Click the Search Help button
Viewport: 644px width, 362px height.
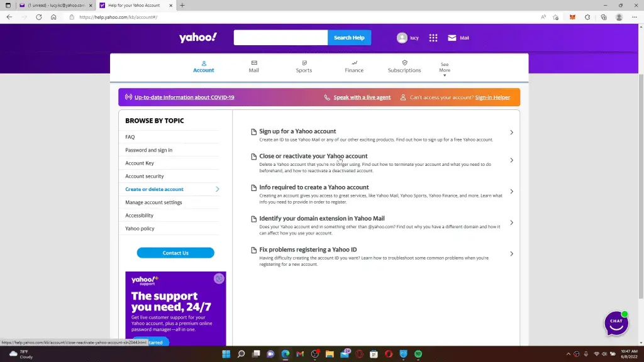click(349, 38)
